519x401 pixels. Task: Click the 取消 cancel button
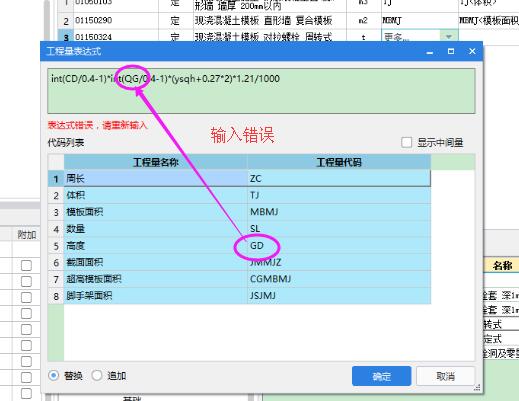coord(446,376)
